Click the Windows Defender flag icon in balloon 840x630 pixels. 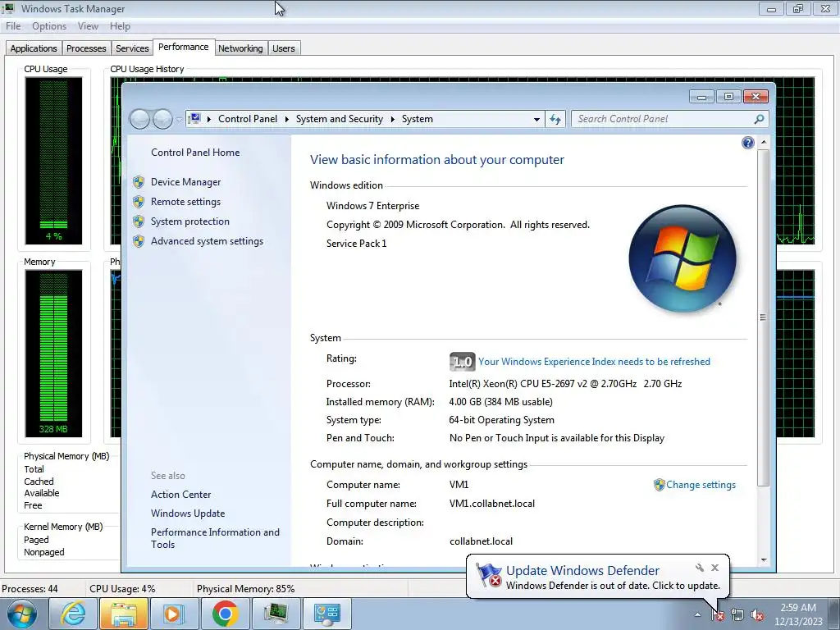click(x=489, y=575)
